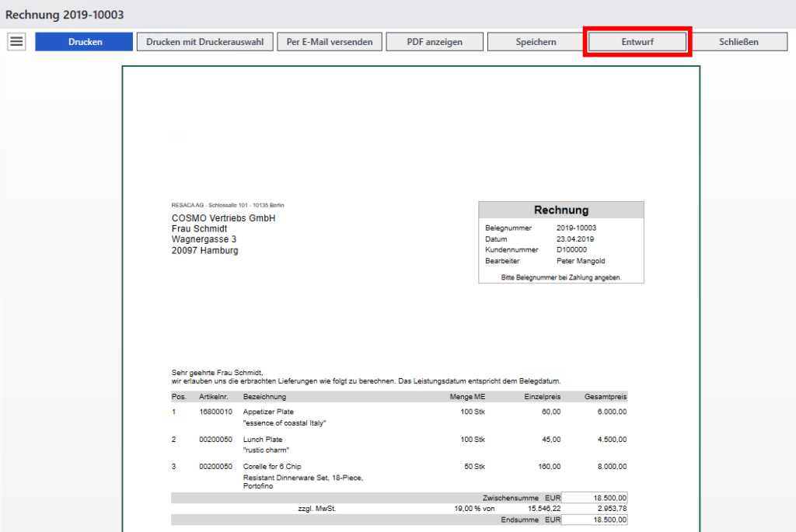Click the Endsumme EUR total field
This screenshot has width=796, height=532.
pos(595,520)
